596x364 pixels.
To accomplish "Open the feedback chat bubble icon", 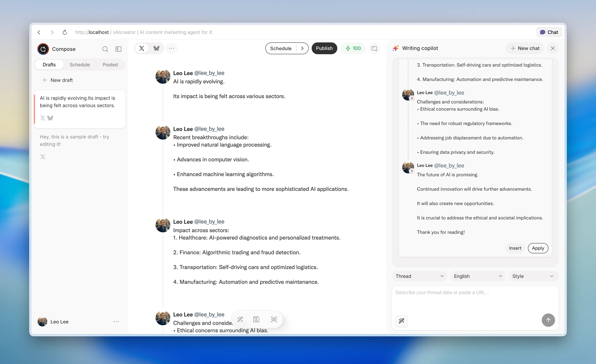I will [x=374, y=48].
